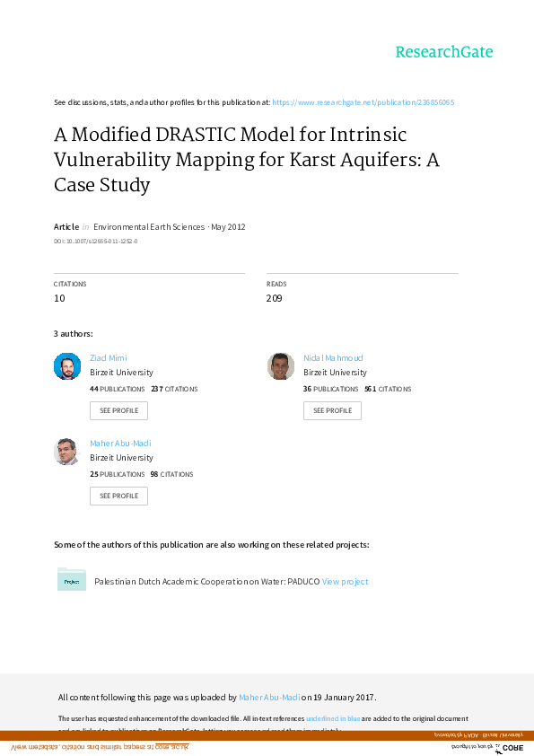
Task: Click Maher Abu-Madi's uploader link
Action: (x=269, y=697)
